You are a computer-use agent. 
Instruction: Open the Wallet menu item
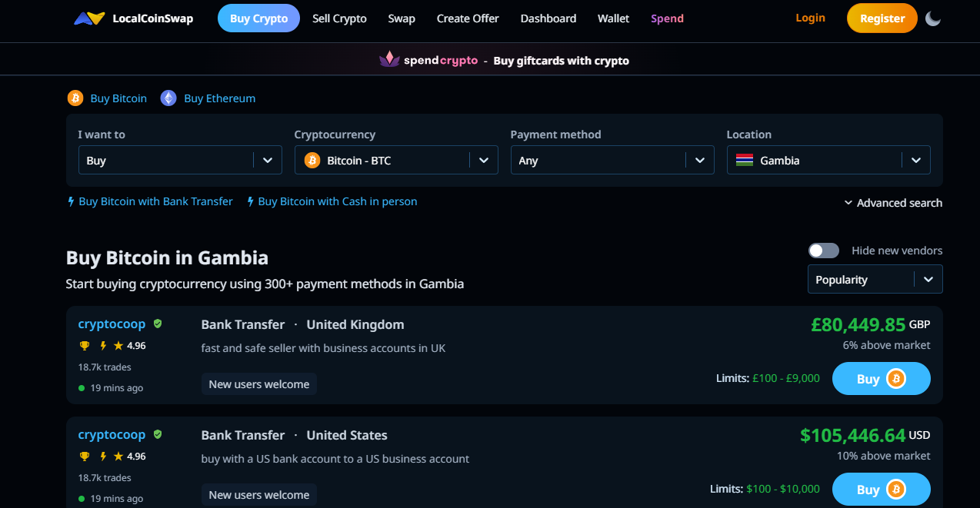[613, 18]
